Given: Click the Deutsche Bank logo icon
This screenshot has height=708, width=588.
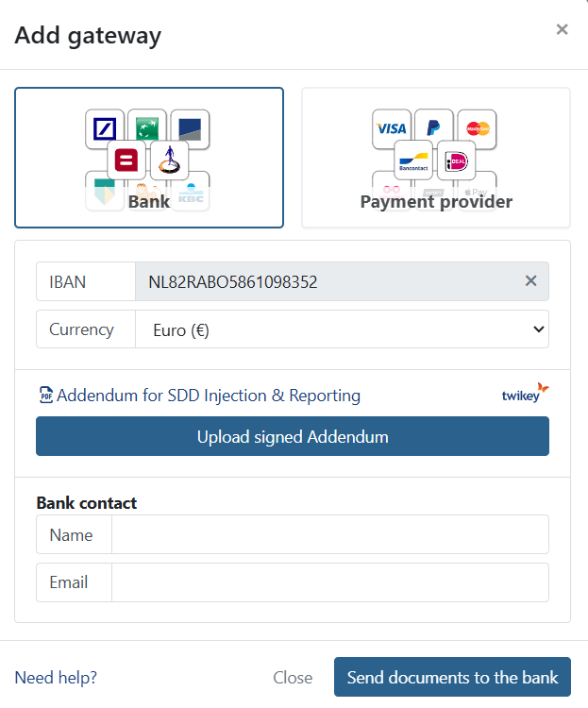Looking at the screenshot, I should pos(105,129).
